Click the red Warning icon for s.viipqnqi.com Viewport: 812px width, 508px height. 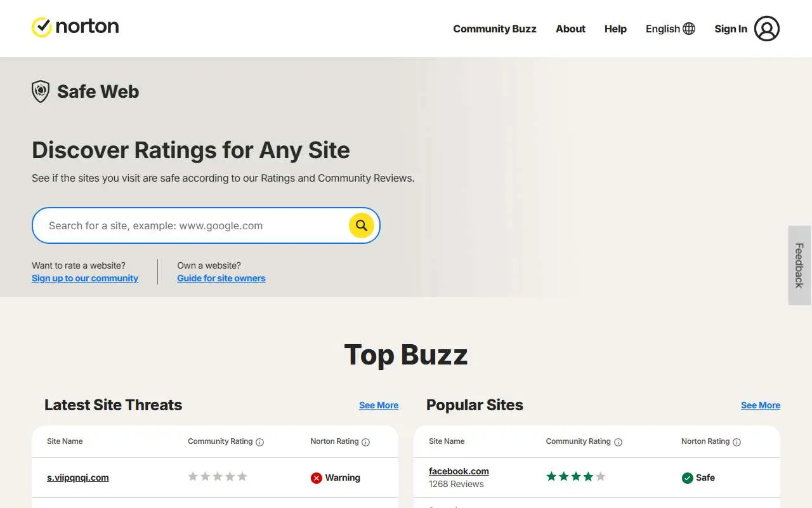click(x=316, y=478)
